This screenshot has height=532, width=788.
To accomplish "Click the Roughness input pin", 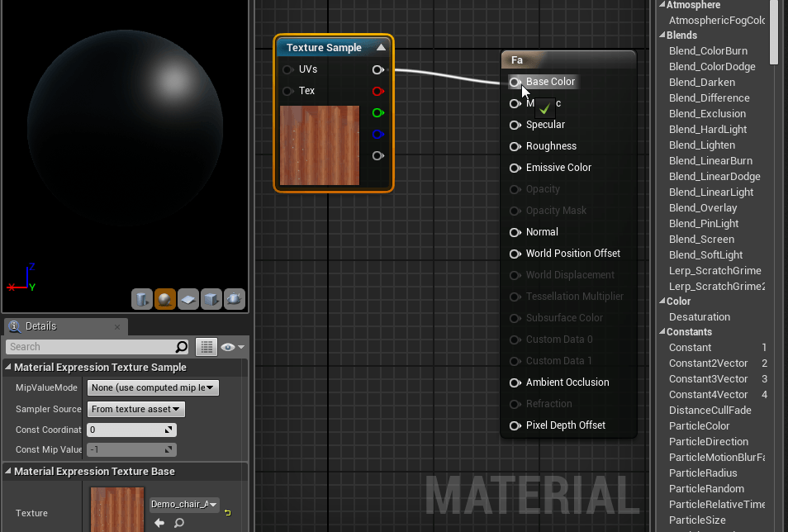I will pyautogui.click(x=515, y=146).
